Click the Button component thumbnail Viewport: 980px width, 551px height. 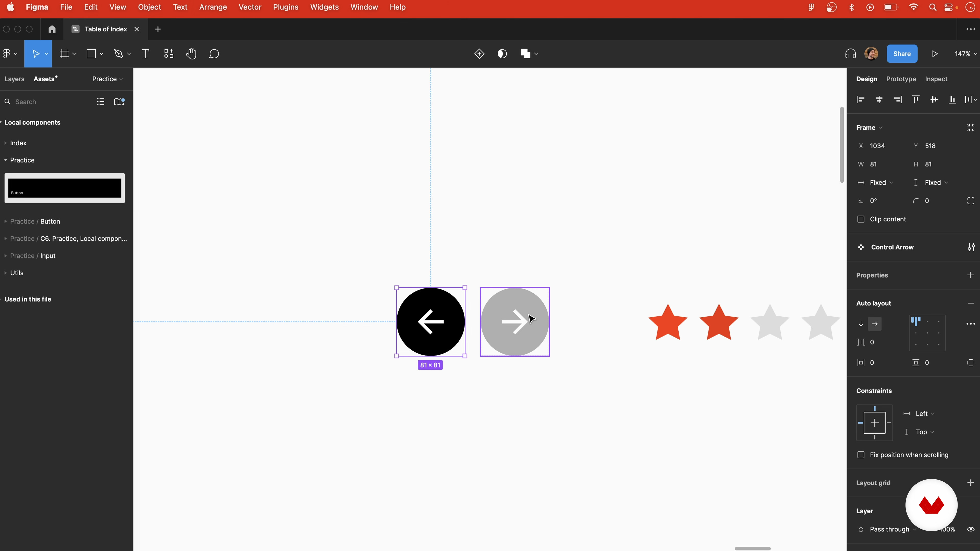(x=65, y=188)
